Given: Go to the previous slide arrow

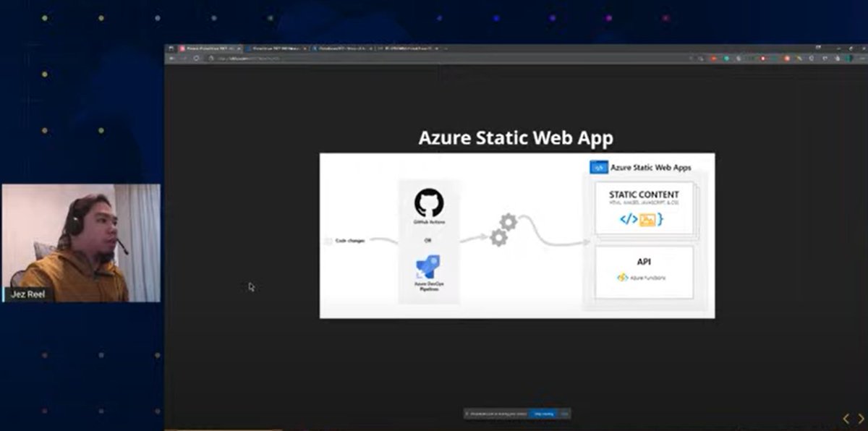Looking at the screenshot, I should point(846,419).
